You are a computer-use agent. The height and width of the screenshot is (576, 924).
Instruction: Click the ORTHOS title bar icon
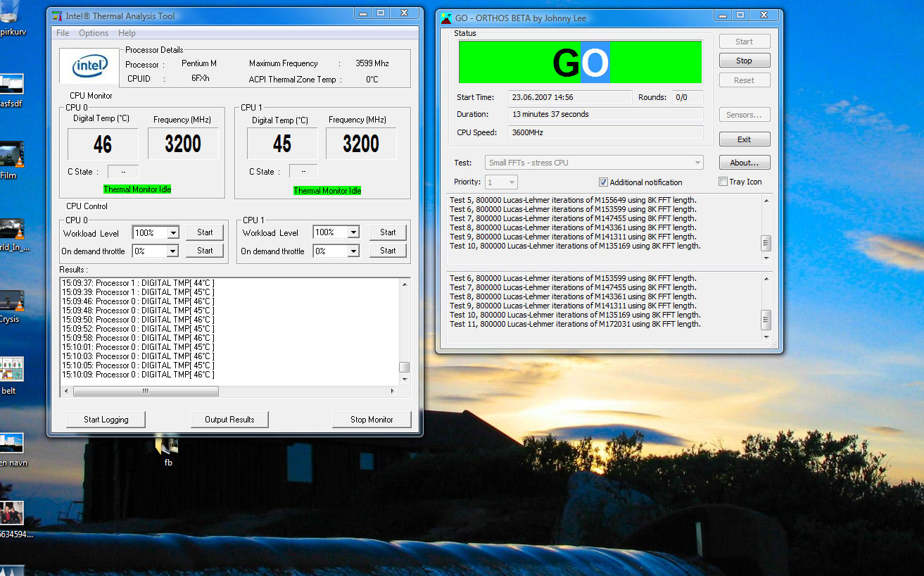point(446,18)
